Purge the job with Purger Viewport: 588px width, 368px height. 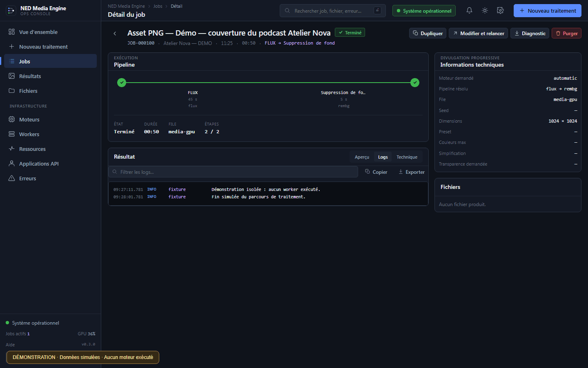566,33
